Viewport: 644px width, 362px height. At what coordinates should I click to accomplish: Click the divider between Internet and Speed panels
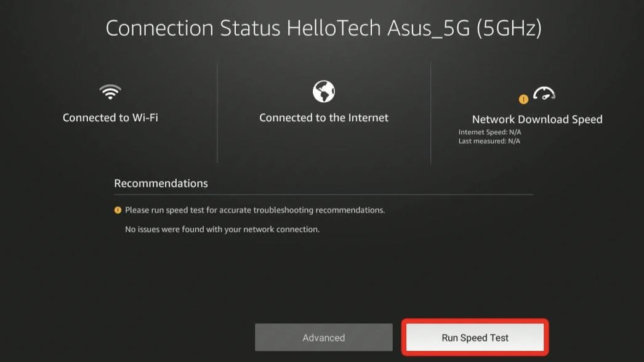[x=430, y=113]
